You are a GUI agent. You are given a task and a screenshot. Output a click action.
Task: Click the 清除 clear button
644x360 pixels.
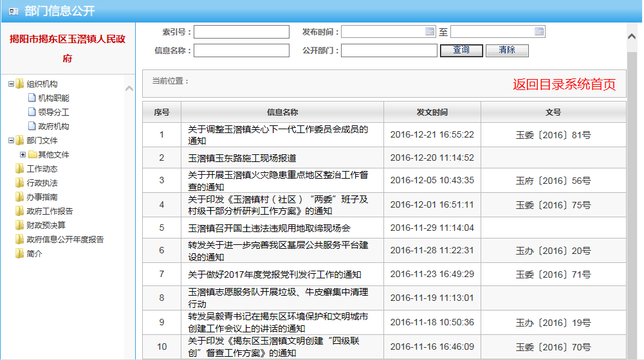point(507,51)
